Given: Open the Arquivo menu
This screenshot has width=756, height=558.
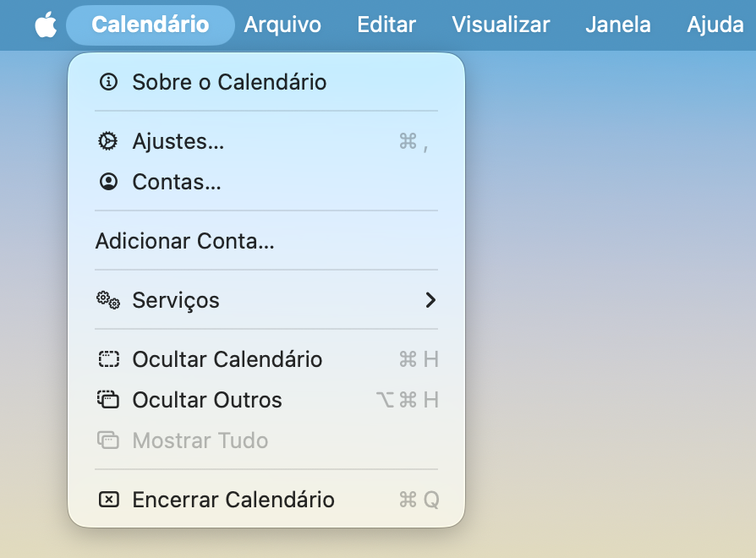Looking at the screenshot, I should tap(282, 25).
